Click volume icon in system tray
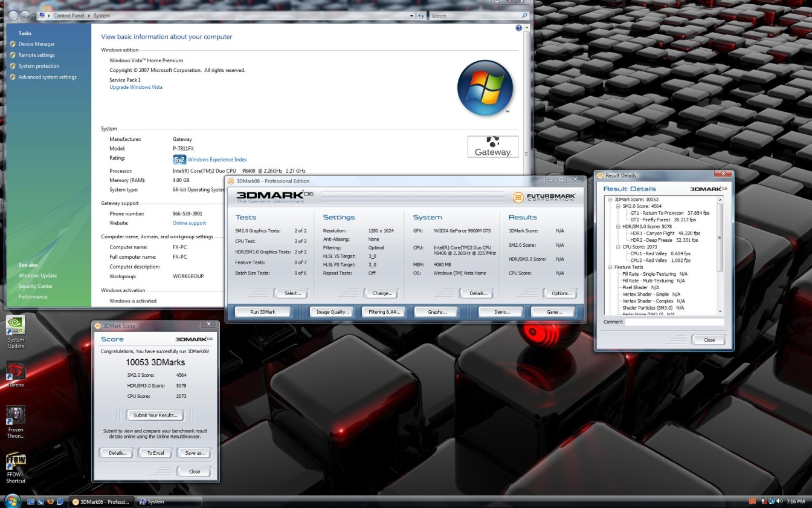The height and width of the screenshot is (508, 812). (x=779, y=501)
